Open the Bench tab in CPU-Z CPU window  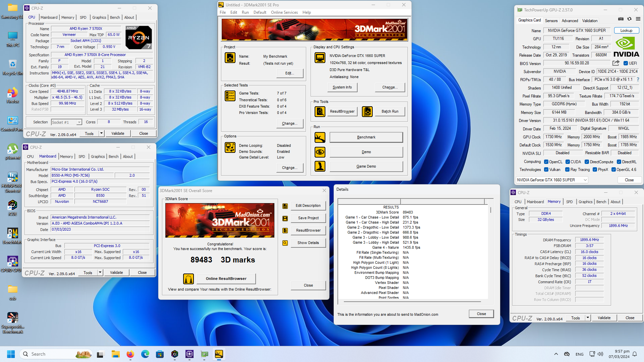click(x=115, y=17)
